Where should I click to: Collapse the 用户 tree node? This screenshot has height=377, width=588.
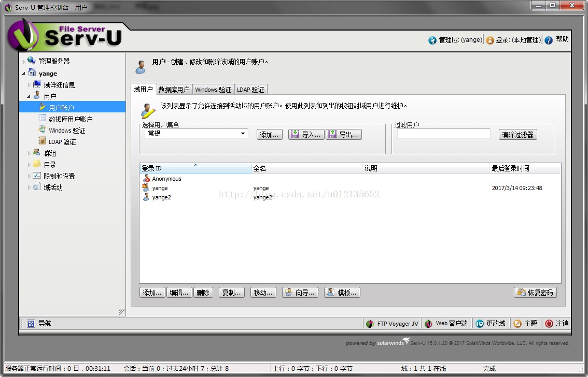(x=29, y=96)
